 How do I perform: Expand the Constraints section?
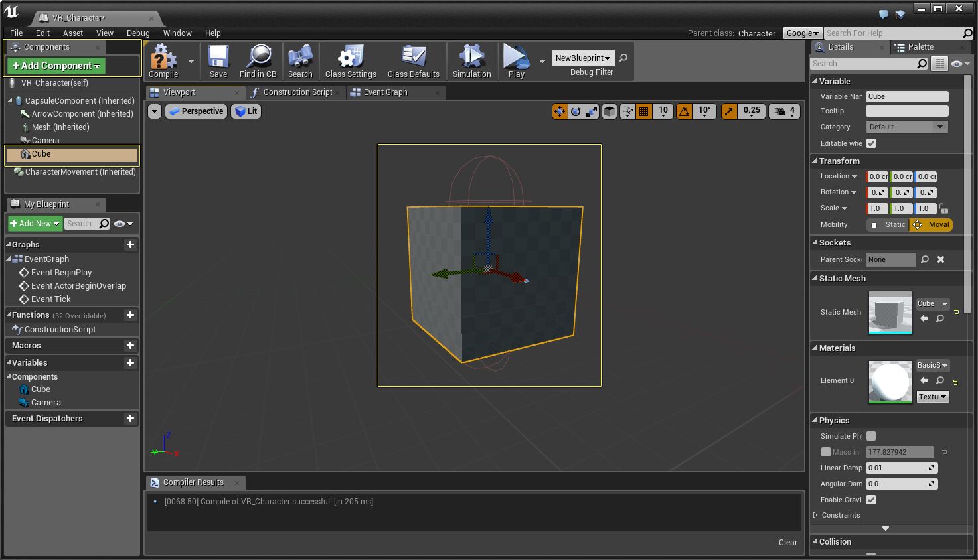click(x=816, y=515)
